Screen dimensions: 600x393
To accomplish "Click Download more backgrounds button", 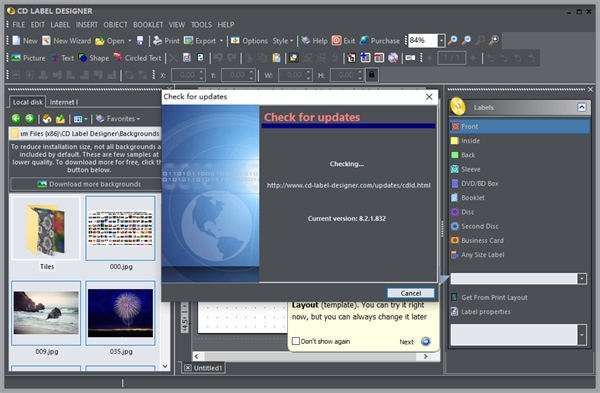I will pyautogui.click(x=86, y=184).
